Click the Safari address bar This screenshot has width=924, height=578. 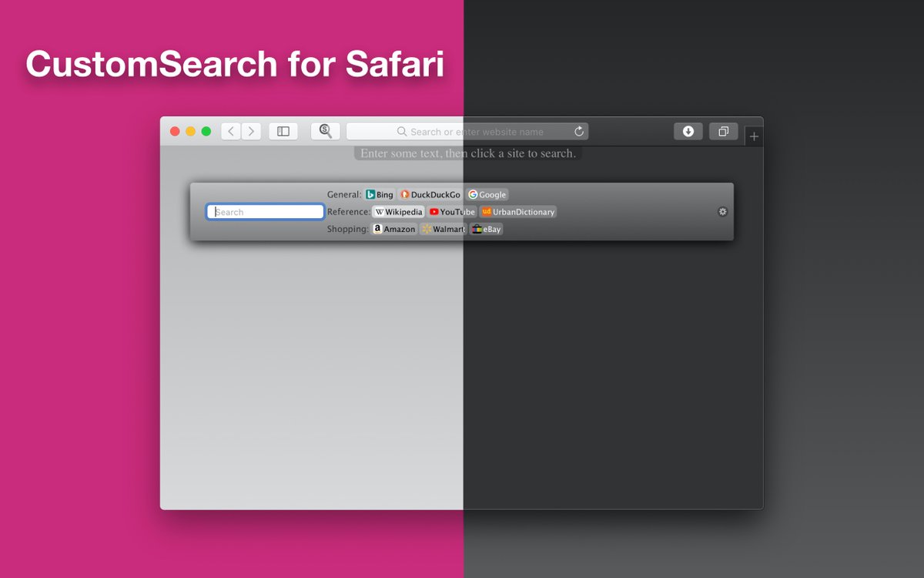click(x=467, y=132)
